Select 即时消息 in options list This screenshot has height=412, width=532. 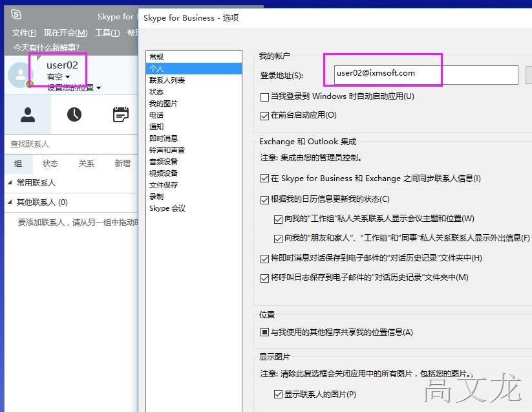194,138
